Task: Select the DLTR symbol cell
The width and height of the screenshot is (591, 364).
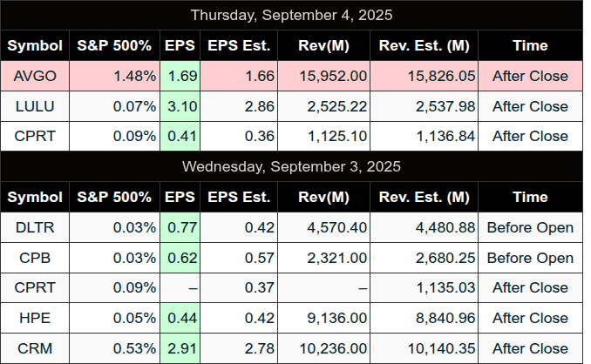Action: pos(35,228)
